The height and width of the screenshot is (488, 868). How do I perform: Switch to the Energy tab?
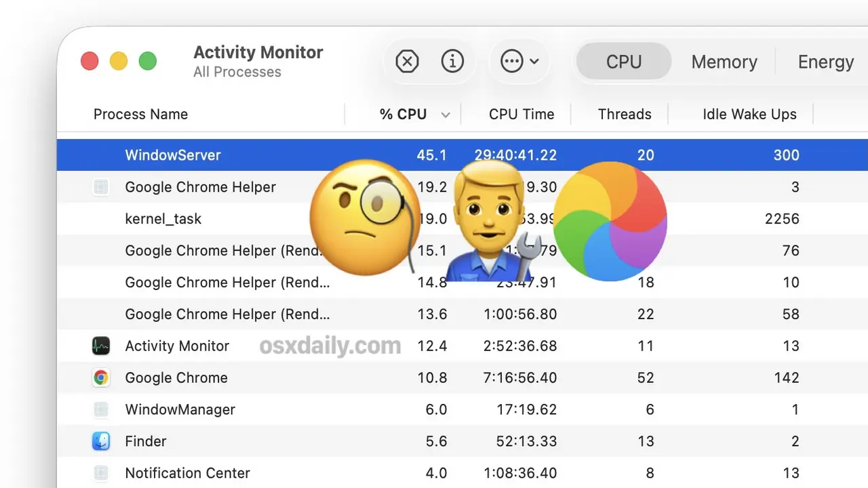pyautogui.click(x=825, y=62)
